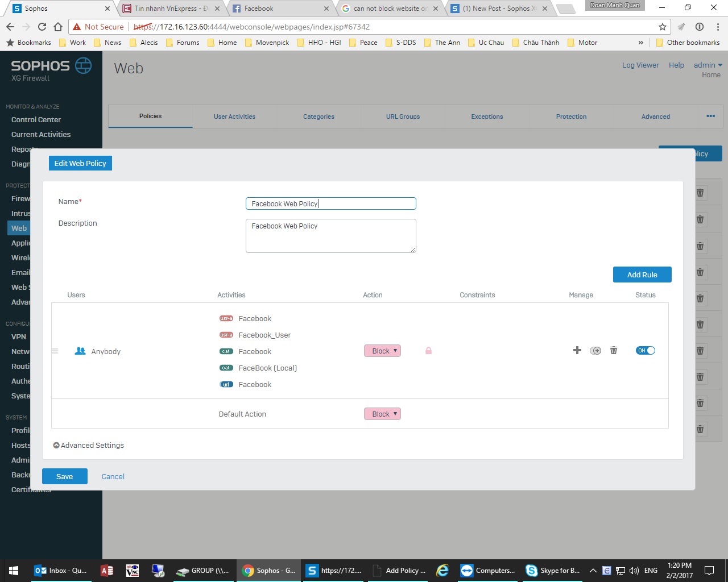Open the Forums bookmark folder
The width and height of the screenshot is (728, 582).
pyautogui.click(x=183, y=43)
